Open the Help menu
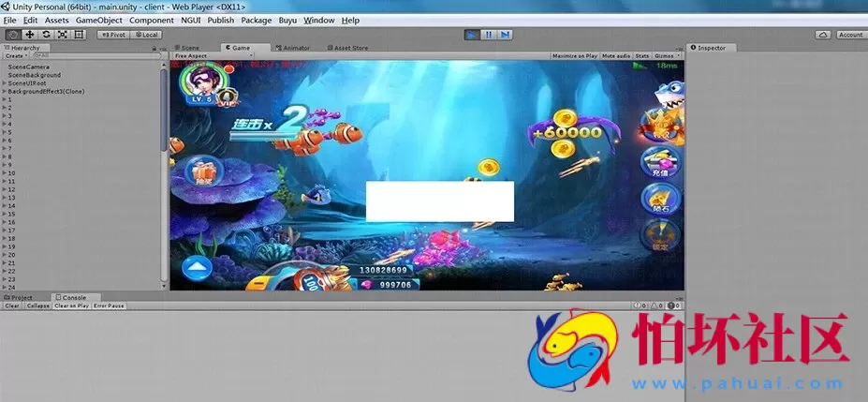 click(x=350, y=20)
